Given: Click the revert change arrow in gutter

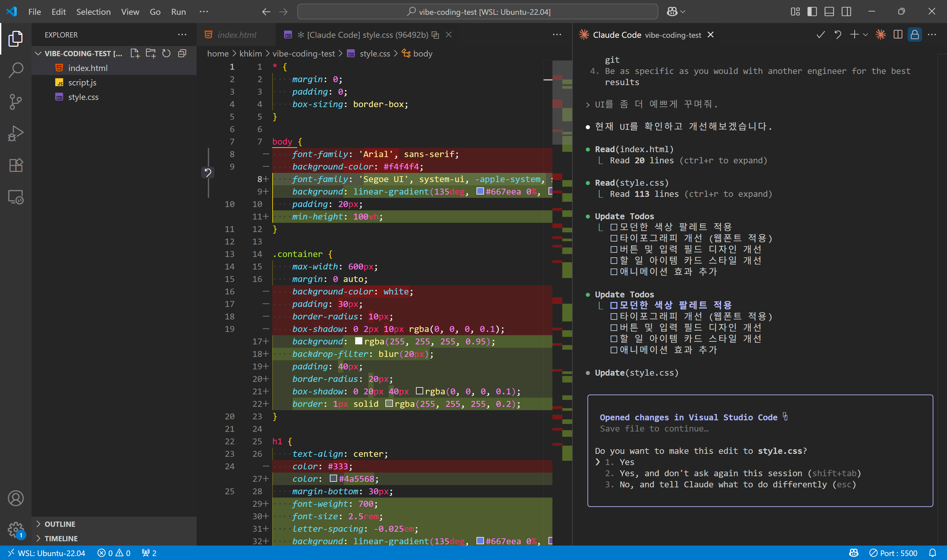Looking at the screenshot, I should pyautogui.click(x=207, y=173).
